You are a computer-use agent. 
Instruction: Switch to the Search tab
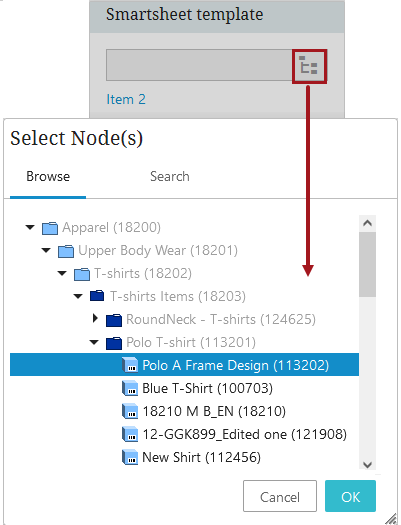tap(170, 176)
